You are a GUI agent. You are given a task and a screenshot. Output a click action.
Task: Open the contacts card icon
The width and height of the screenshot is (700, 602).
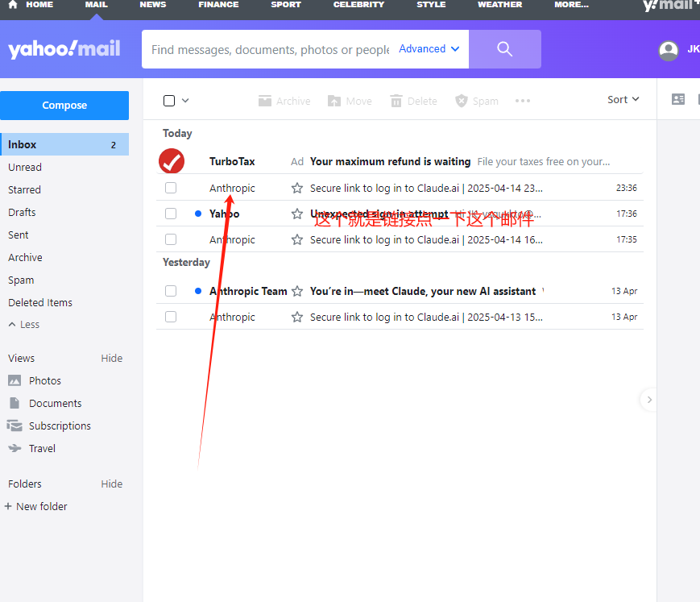point(678,99)
